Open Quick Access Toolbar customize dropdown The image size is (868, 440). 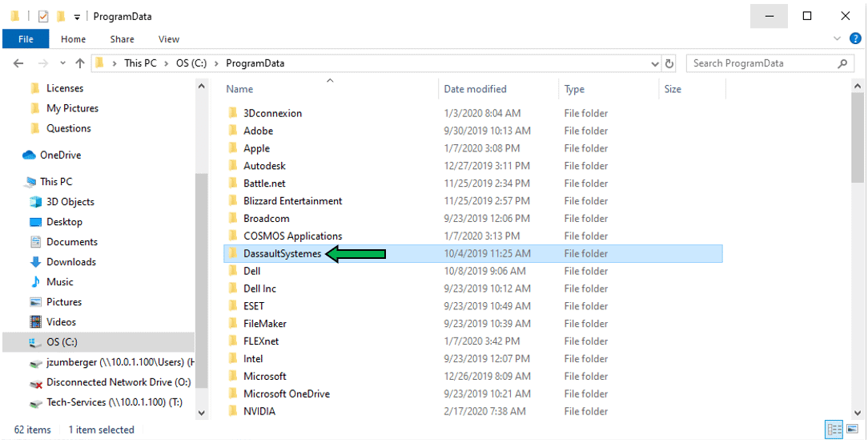tap(78, 17)
